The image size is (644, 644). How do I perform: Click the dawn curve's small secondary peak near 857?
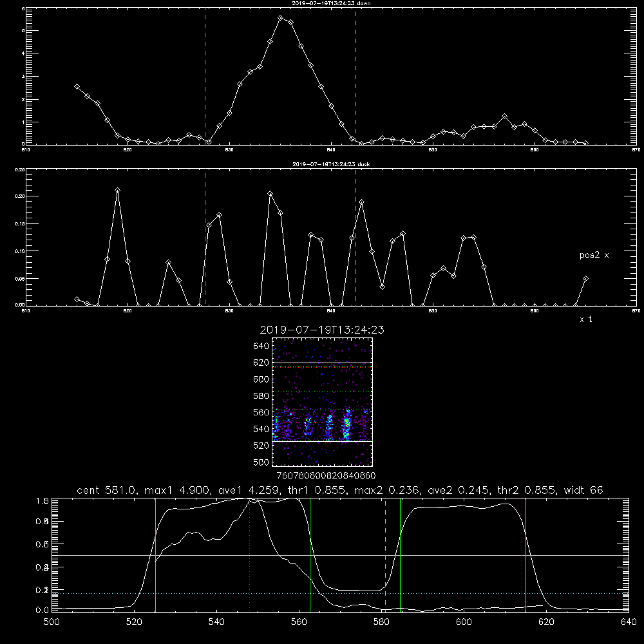(504, 117)
